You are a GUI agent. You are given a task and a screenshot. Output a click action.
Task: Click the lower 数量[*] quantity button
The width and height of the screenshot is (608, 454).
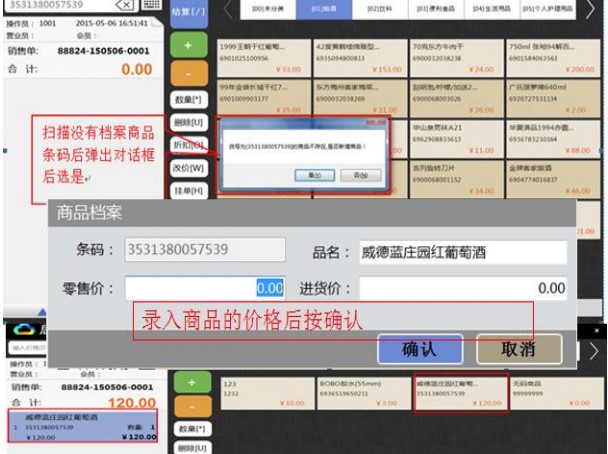click(192, 429)
